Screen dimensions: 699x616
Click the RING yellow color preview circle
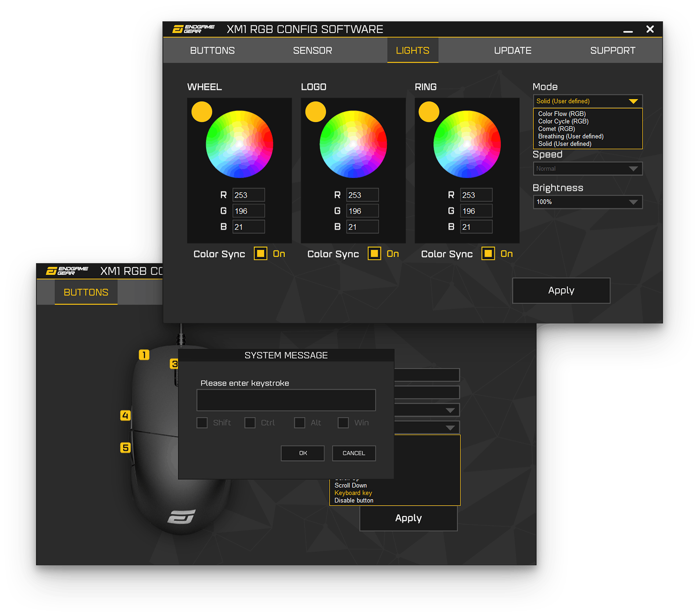pos(429,112)
